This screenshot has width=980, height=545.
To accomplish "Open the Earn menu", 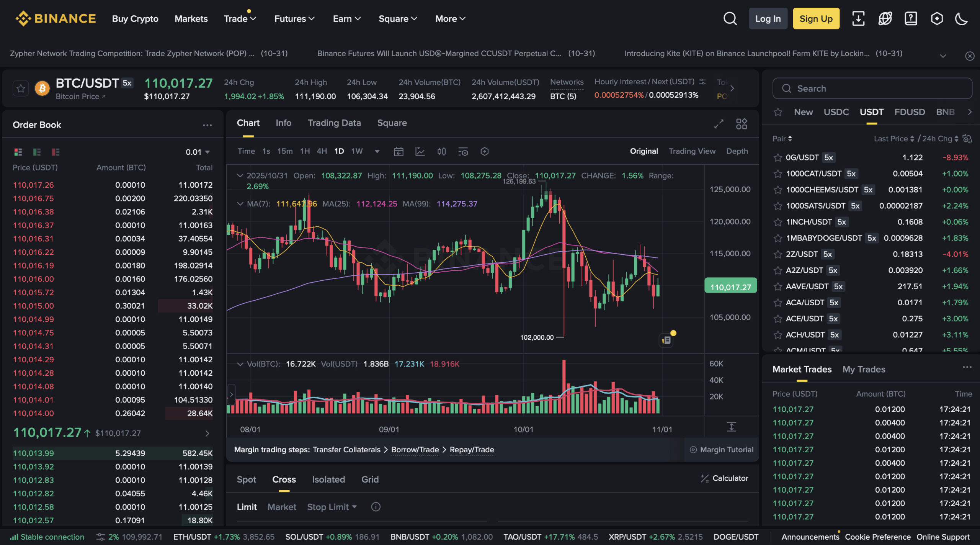I will point(346,18).
